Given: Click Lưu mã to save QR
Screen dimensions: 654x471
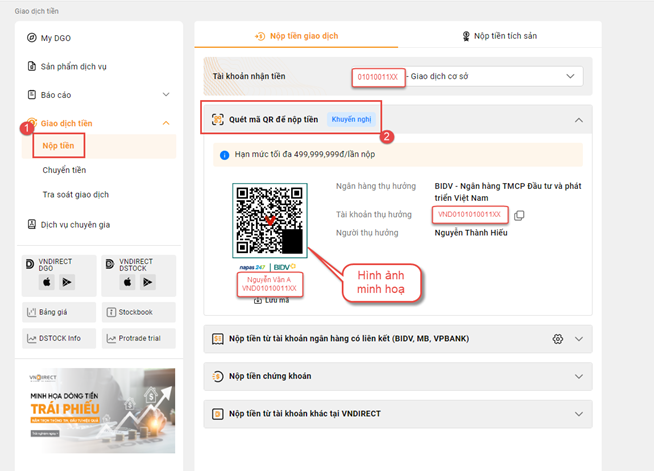Looking at the screenshot, I should coord(272,300).
